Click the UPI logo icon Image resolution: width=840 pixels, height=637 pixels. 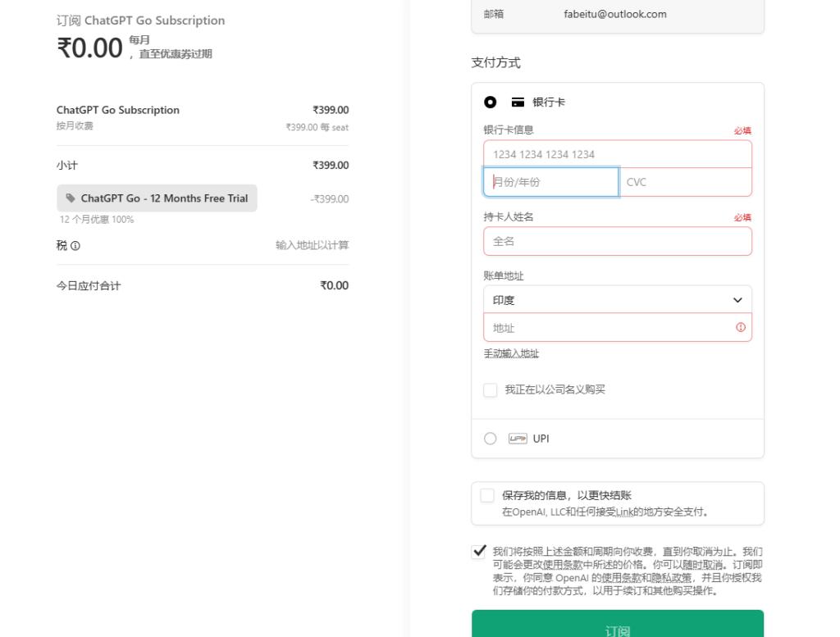click(517, 439)
